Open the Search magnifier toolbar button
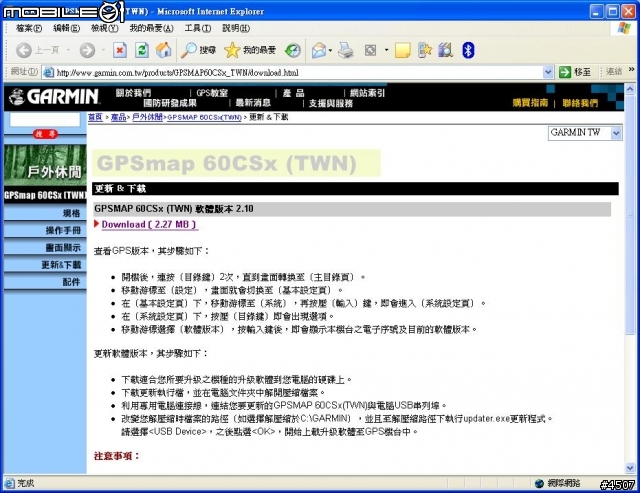The width and height of the screenshot is (640, 493). 198,50
